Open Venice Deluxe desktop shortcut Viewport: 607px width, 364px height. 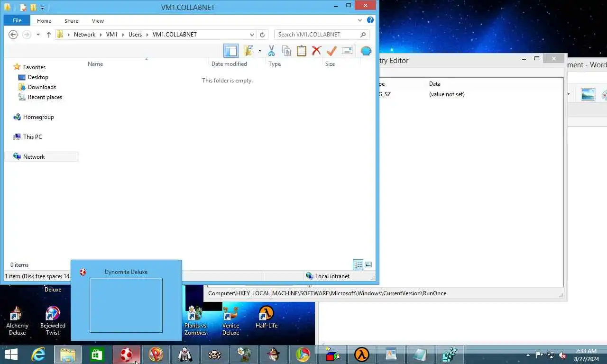pos(230,320)
